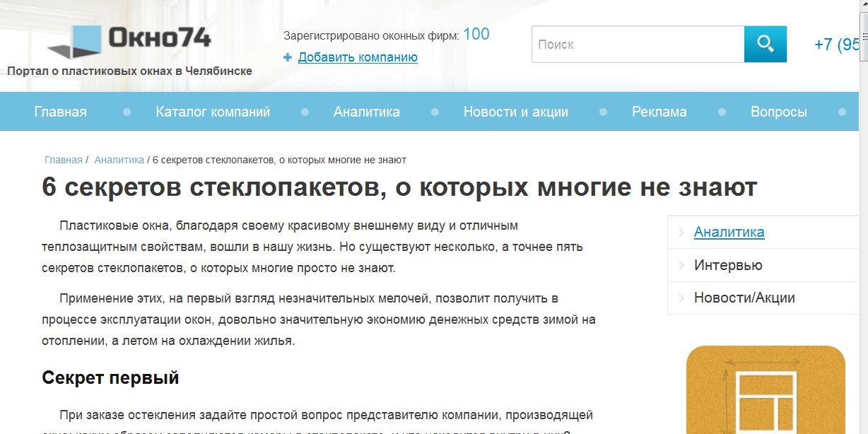Click the Секрет первый heading
The width and height of the screenshot is (868, 434).
point(110,378)
